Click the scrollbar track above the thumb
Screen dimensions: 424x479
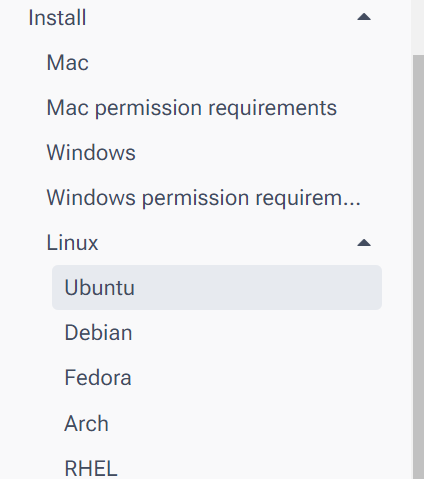[418, 27]
